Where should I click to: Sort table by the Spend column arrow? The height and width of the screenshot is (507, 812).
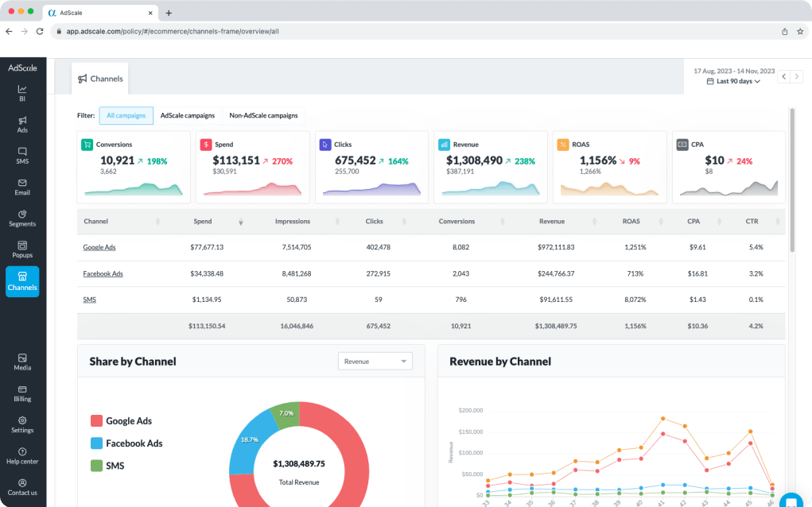click(x=241, y=222)
